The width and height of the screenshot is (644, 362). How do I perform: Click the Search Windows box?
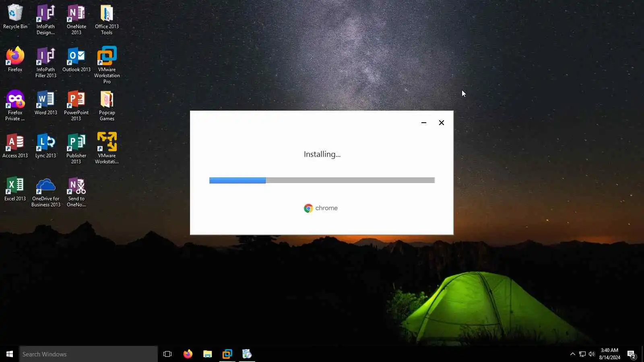click(89, 354)
